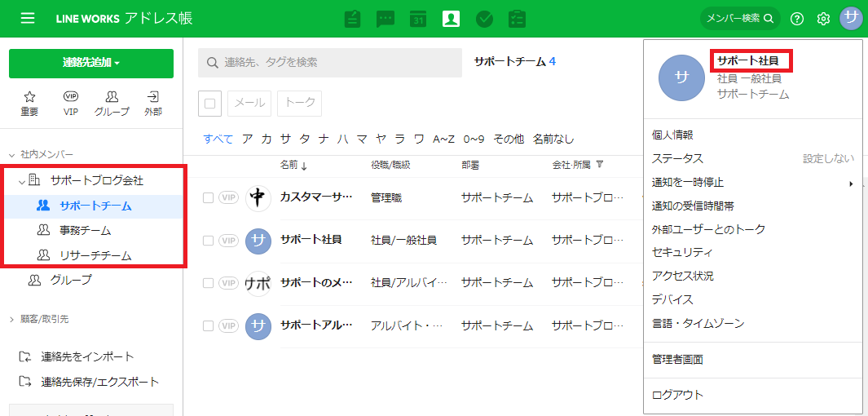Screen dimensions: 868x416
Task: Filter contacts by VIP icon
Action: click(71, 103)
